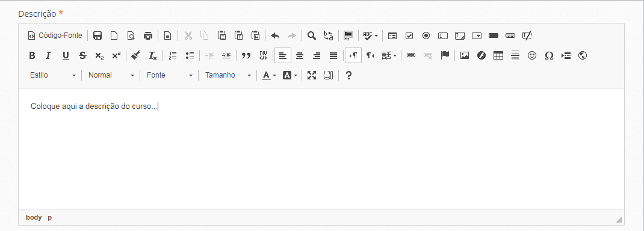644x231 pixels.
Task: Open the spell check ABC menu
Action: (x=371, y=35)
